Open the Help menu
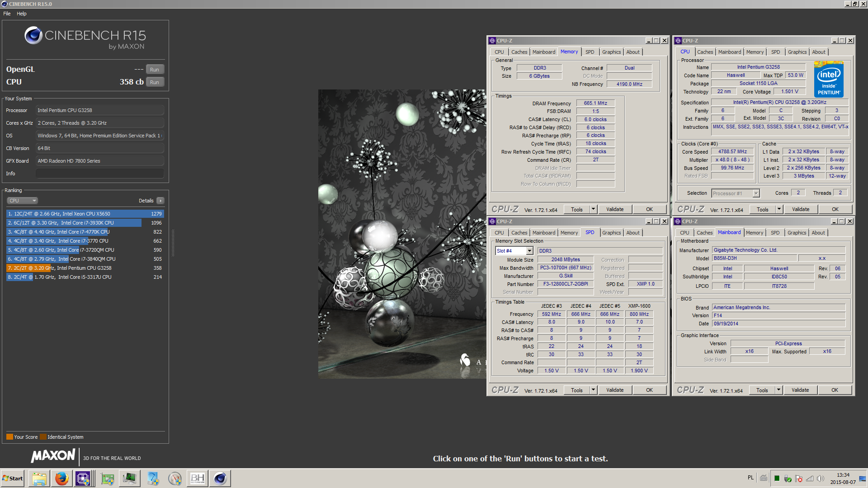Screen dimensions: 868x488 coord(22,14)
